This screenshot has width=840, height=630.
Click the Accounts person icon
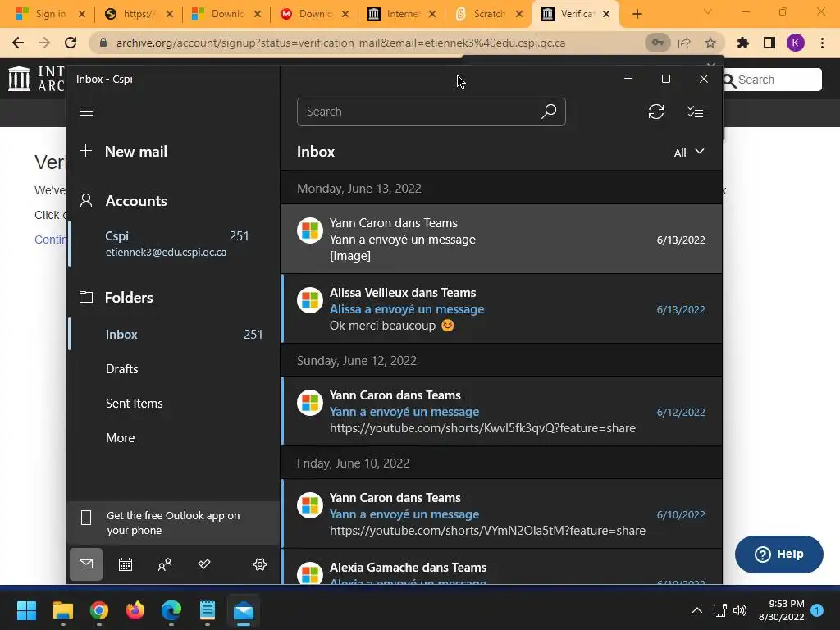pos(85,200)
